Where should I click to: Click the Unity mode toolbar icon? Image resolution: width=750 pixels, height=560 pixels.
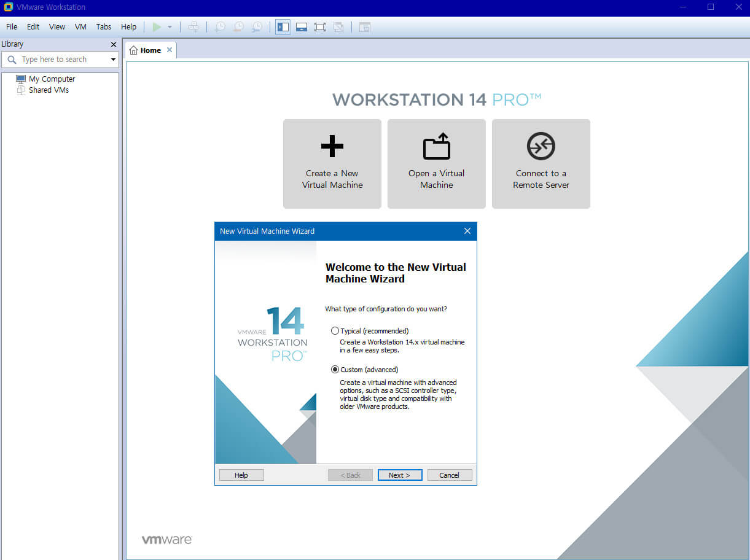[338, 27]
